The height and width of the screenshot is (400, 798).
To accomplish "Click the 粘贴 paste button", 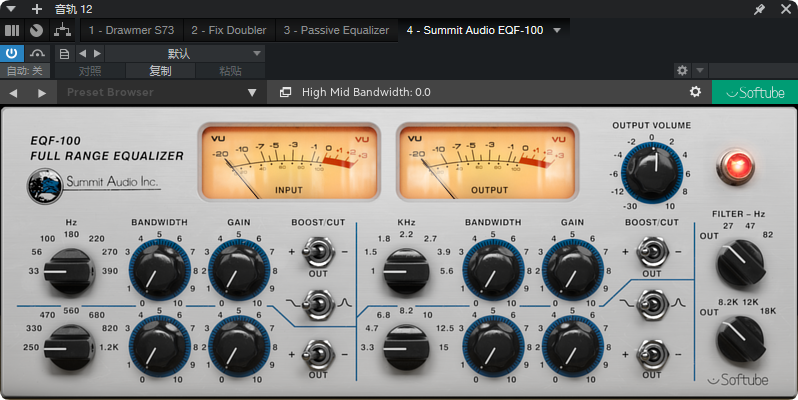I will [x=230, y=71].
